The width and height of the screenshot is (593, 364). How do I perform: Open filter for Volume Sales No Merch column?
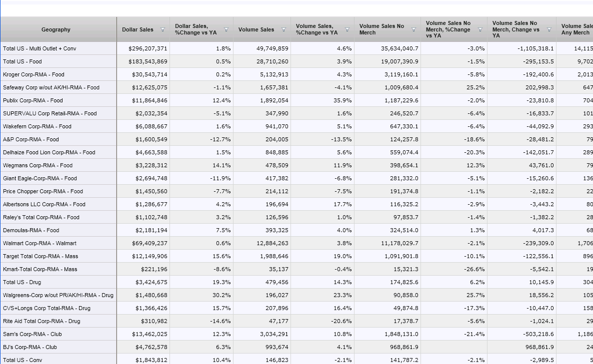point(413,30)
